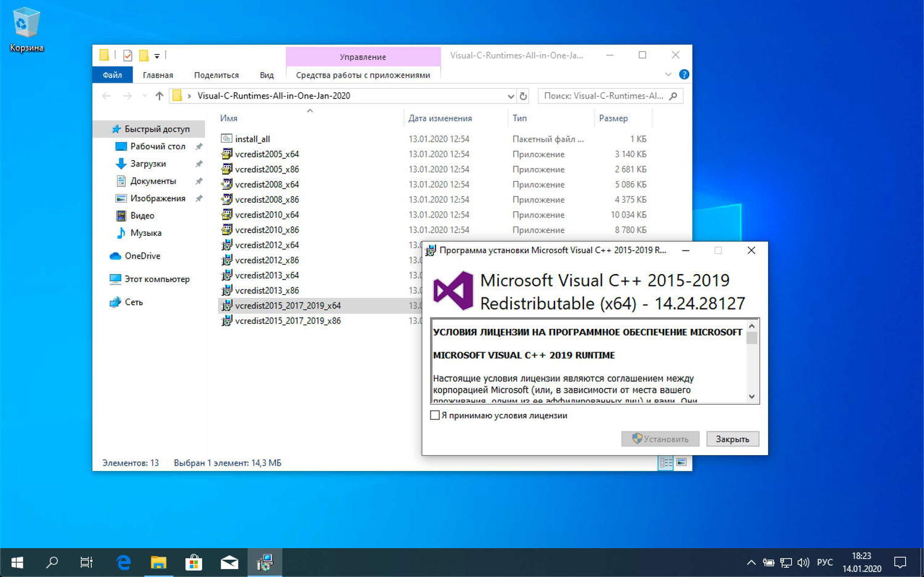Viewport: 924px width, 577px height.
Task: Select the vcredist2010_x86 installer icon
Action: click(227, 230)
